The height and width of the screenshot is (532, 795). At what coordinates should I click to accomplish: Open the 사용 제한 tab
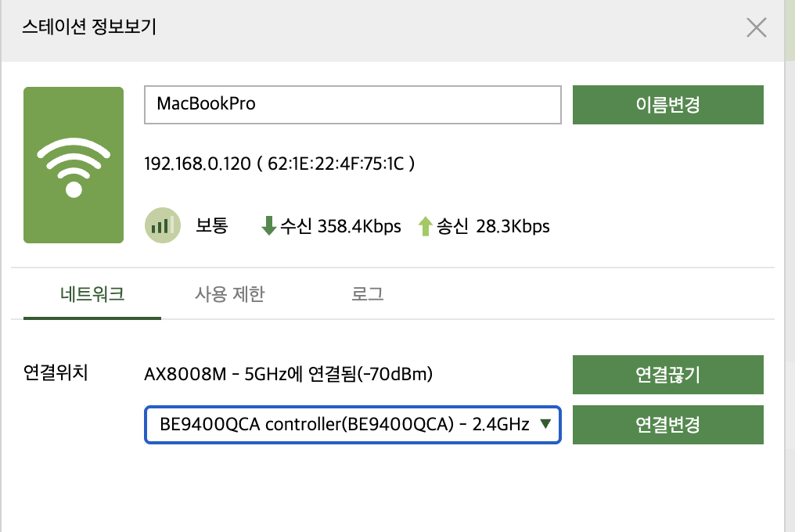[x=230, y=294]
